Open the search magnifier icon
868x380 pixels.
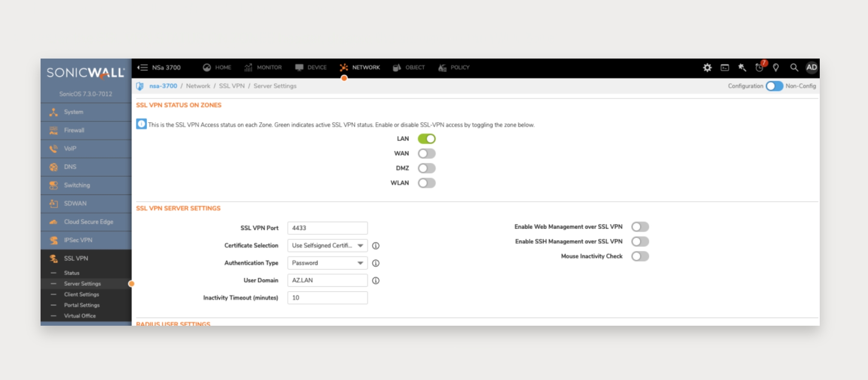(x=794, y=68)
